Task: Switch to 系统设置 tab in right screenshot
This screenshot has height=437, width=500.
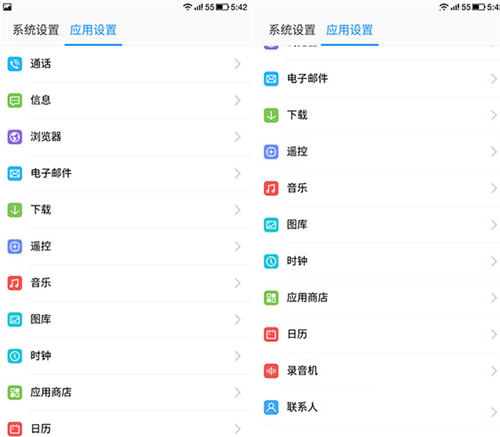Action: (292, 30)
